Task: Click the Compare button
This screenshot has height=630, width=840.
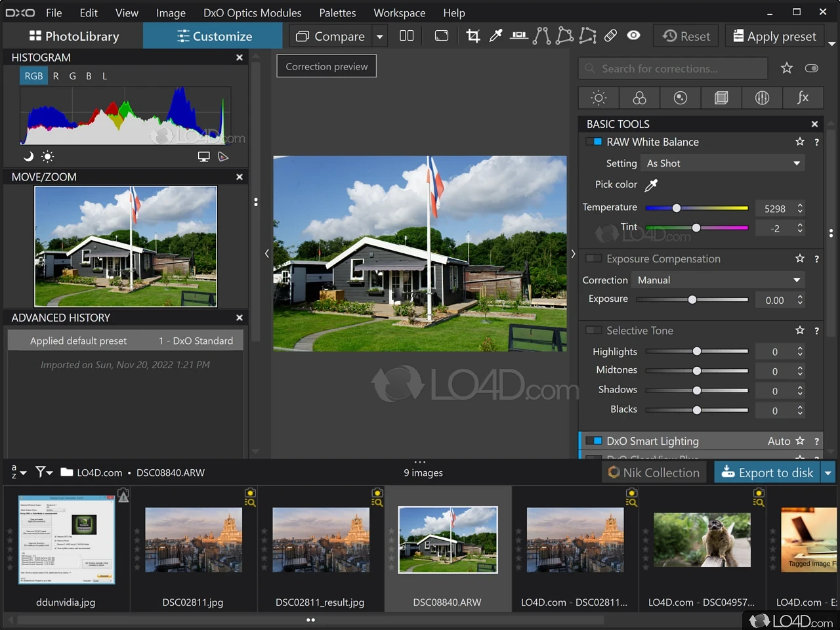Action: tap(330, 36)
